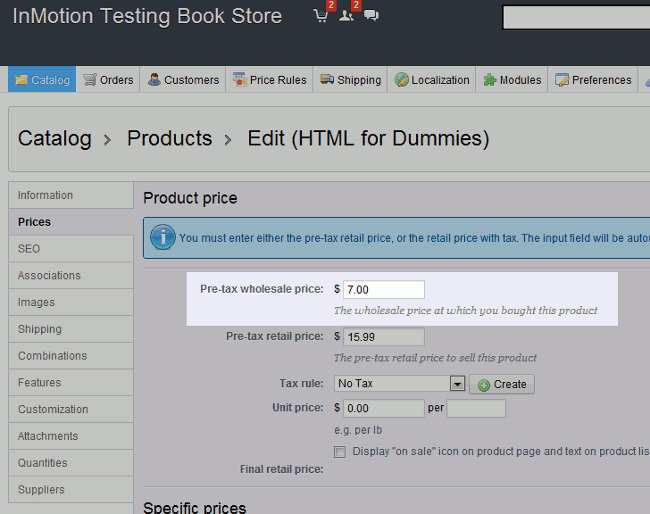Enable the Display "on sale" icon checkbox

(x=340, y=451)
